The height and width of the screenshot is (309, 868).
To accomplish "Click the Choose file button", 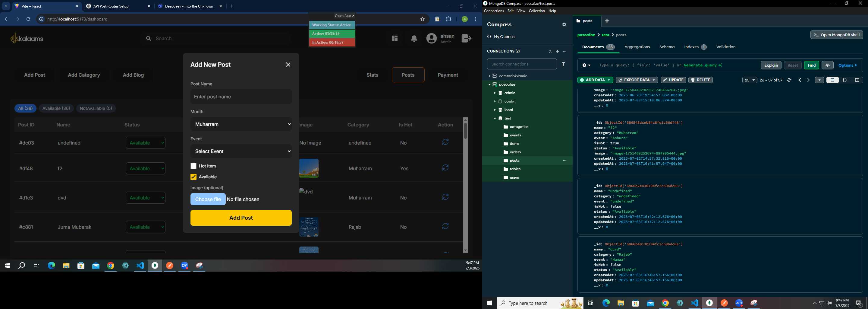I will [x=208, y=199].
